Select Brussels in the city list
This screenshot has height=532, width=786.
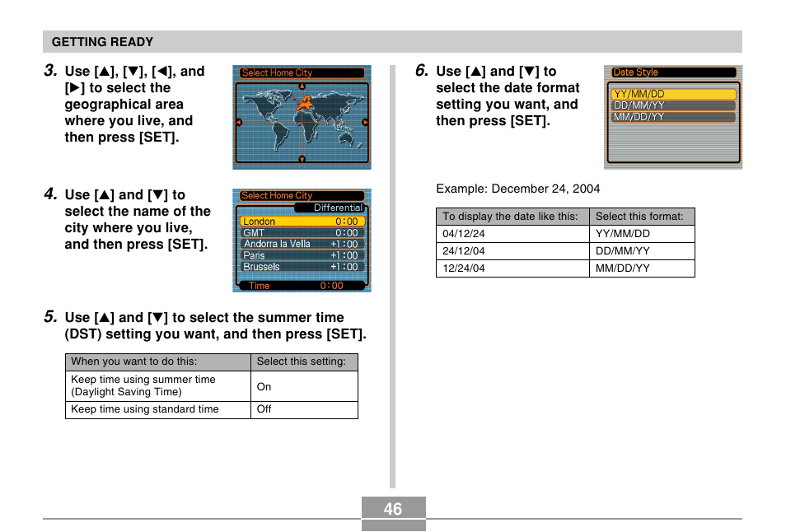click(x=302, y=267)
